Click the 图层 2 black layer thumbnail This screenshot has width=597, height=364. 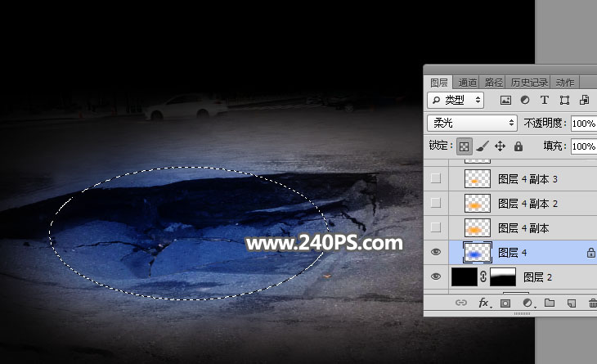tap(465, 276)
